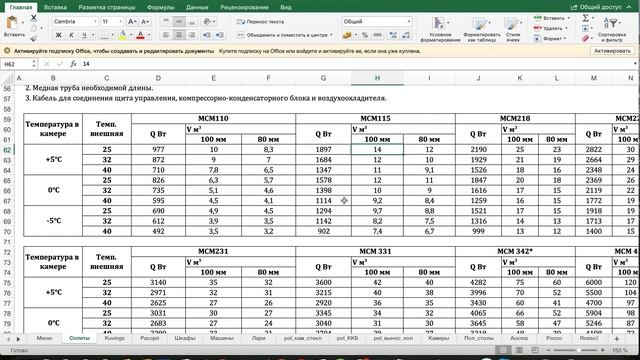Image resolution: width=640 pixels, height=360 pixels.
Task: Increase indent icon in alignment group
Action: click(220, 35)
